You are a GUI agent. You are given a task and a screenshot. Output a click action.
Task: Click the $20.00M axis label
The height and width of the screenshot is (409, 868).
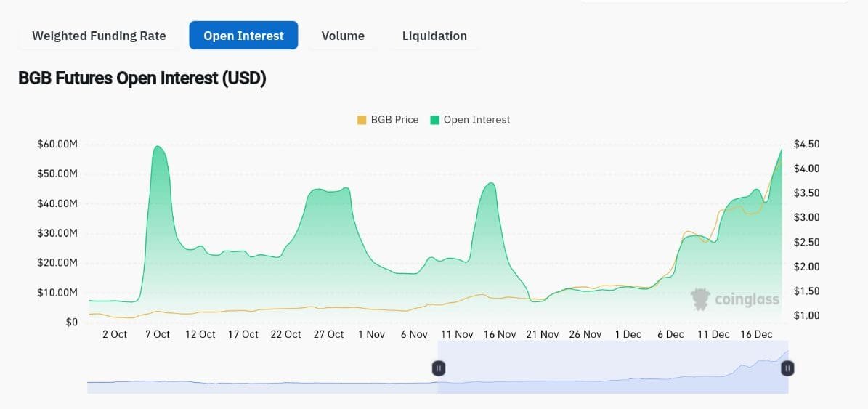click(x=57, y=262)
